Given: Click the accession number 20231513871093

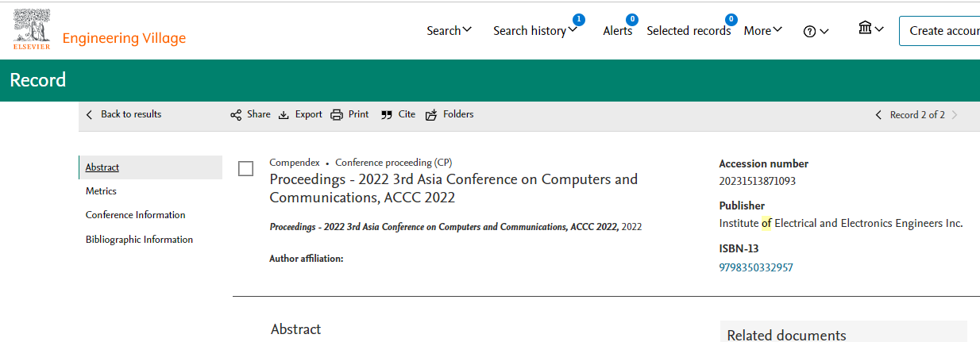Looking at the screenshot, I should [758, 181].
